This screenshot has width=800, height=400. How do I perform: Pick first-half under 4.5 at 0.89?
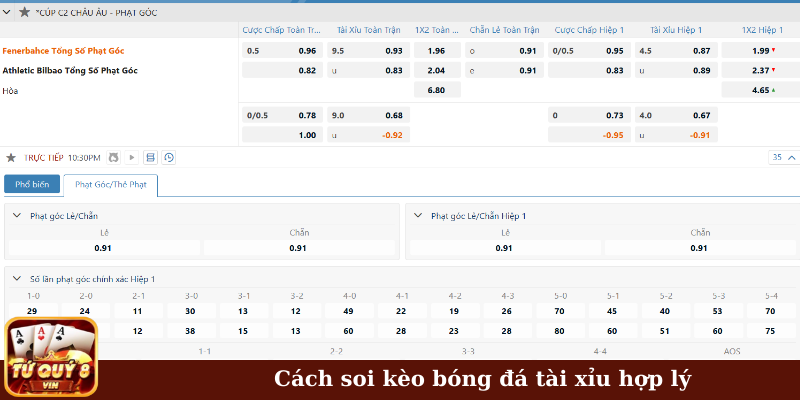tap(676, 70)
